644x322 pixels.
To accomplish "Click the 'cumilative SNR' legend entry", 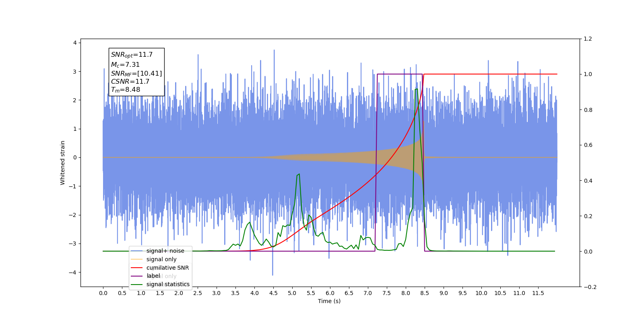I will [167, 268].
